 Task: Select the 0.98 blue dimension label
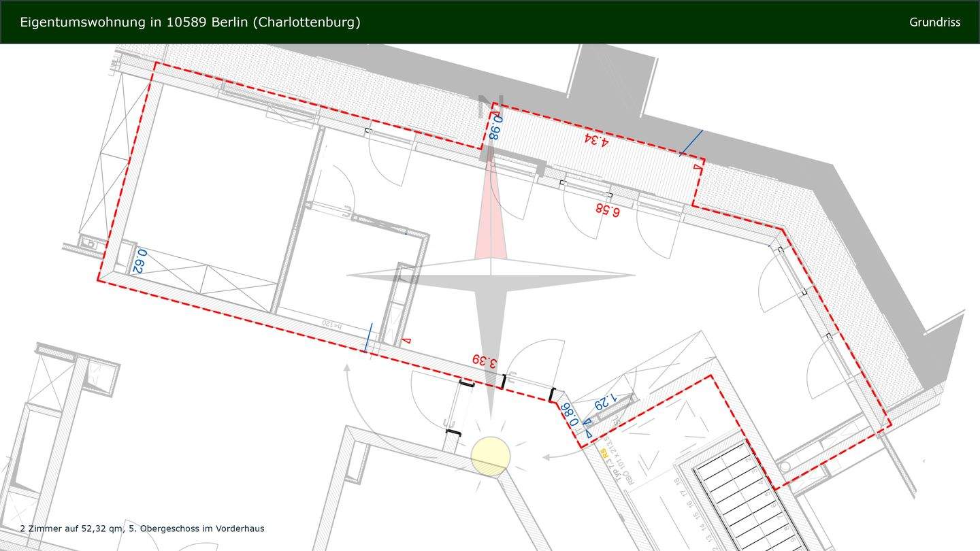pyautogui.click(x=495, y=127)
